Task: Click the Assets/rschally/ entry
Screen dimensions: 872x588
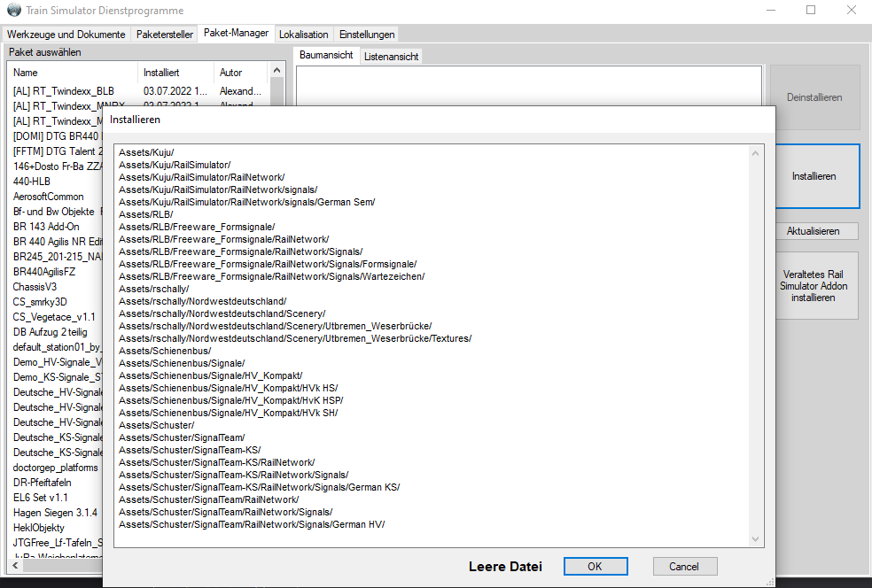Action: coord(153,289)
